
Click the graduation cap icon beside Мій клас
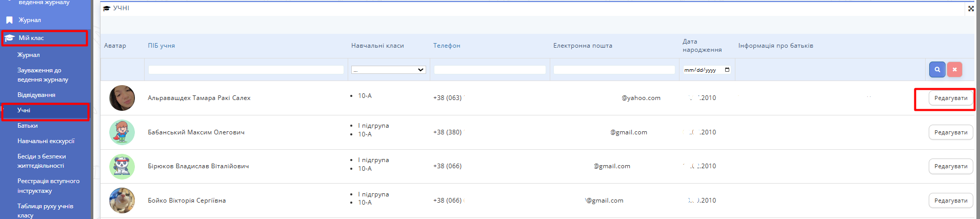10,38
